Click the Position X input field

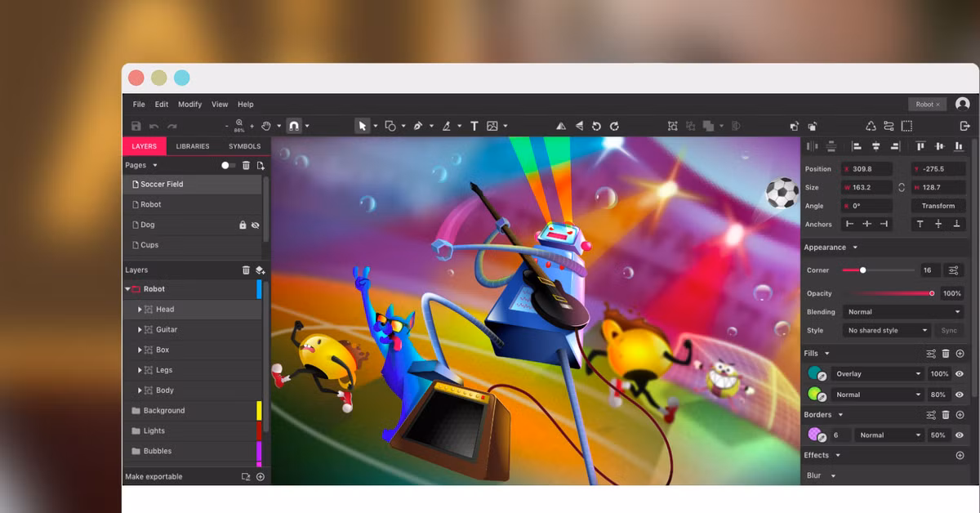pyautogui.click(x=866, y=168)
